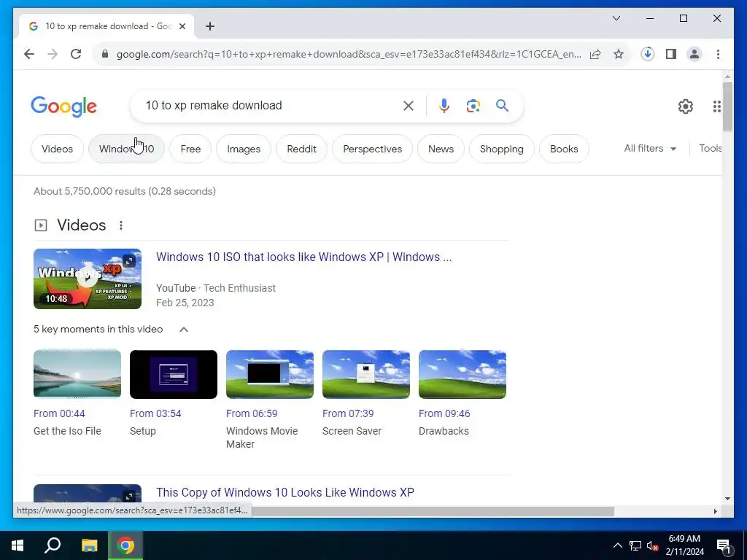Switch to Books results
This screenshot has width=747, height=560.
(564, 149)
